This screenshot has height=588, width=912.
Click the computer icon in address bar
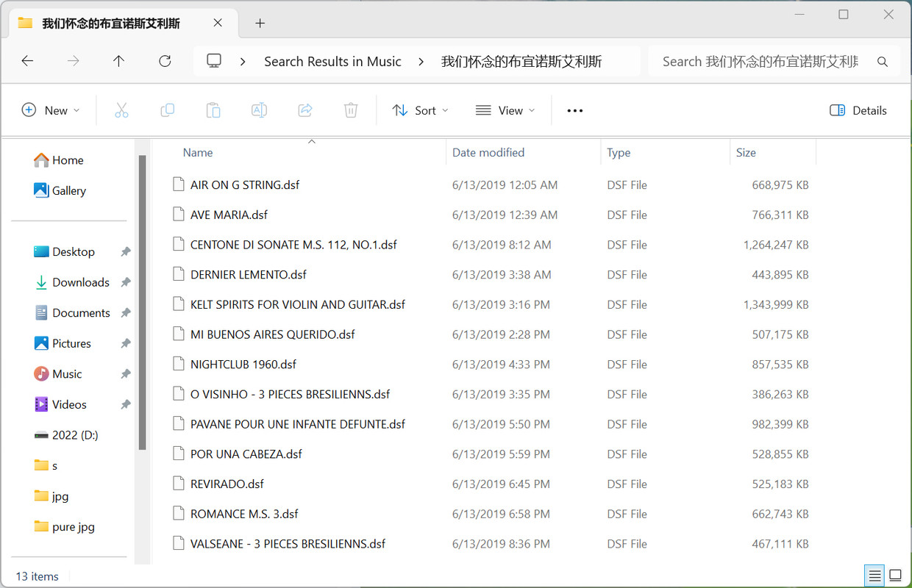[214, 61]
